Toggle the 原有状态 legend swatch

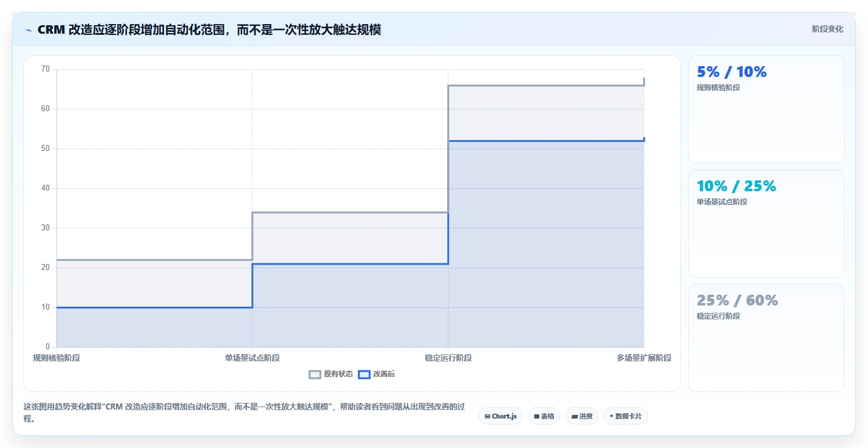[315, 374]
